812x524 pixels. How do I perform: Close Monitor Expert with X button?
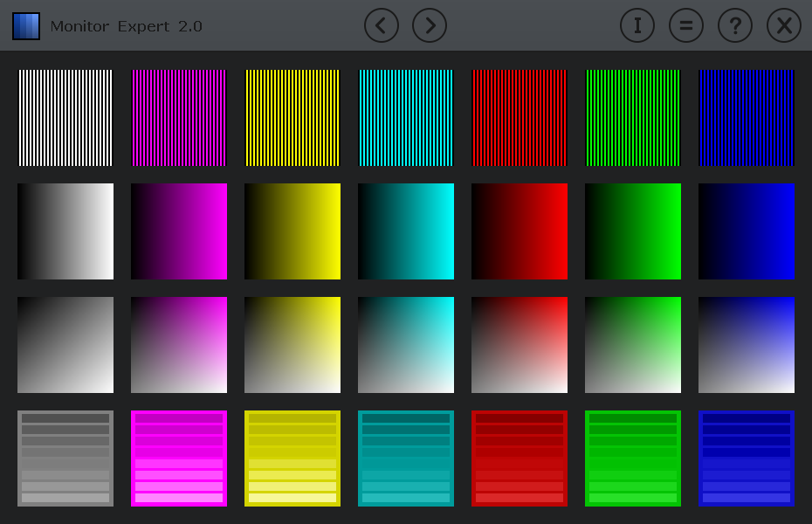click(784, 25)
